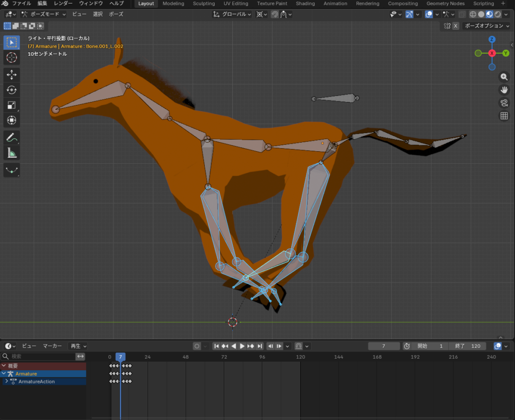Click the current frame marker 7 in timeline

point(120,357)
